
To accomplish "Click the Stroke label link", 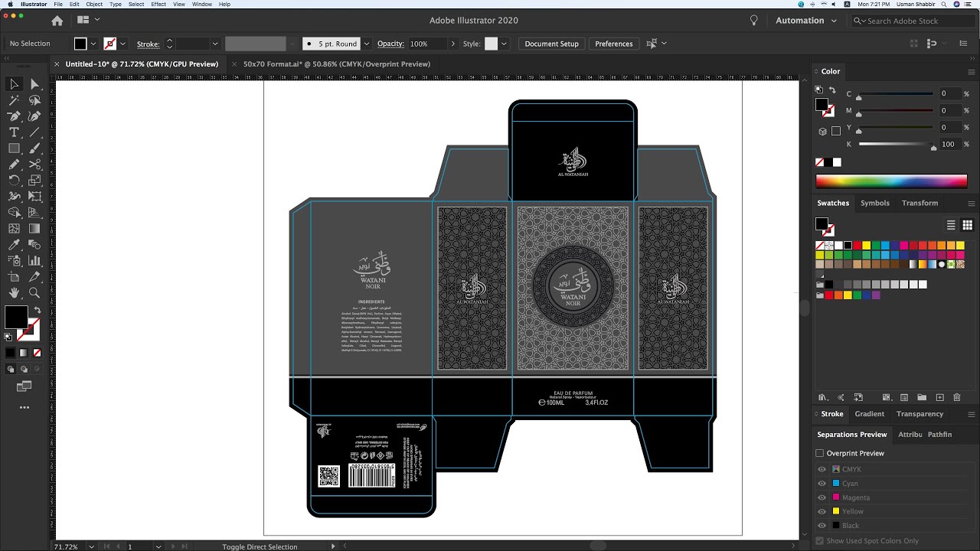I will pyautogui.click(x=148, y=44).
